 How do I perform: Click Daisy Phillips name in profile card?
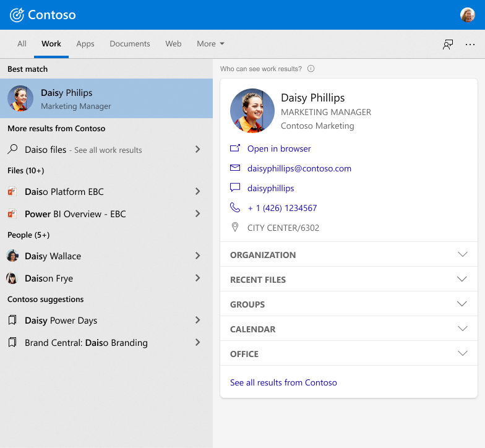[x=313, y=98]
